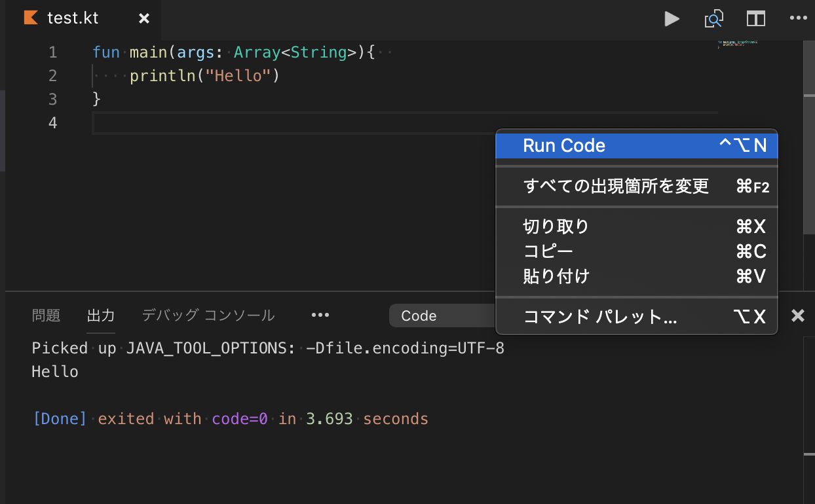Close the output panel with the X icon
The width and height of the screenshot is (815, 504).
click(x=797, y=315)
